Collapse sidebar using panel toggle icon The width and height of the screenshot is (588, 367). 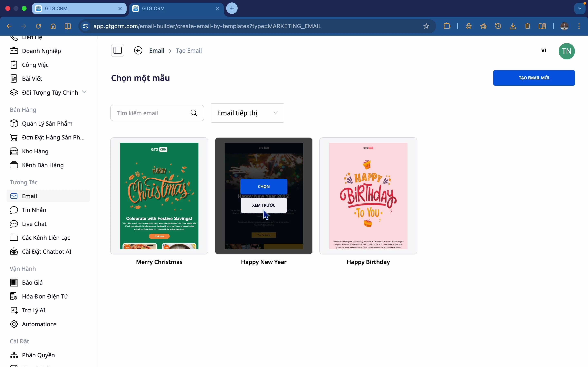(x=118, y=50)
